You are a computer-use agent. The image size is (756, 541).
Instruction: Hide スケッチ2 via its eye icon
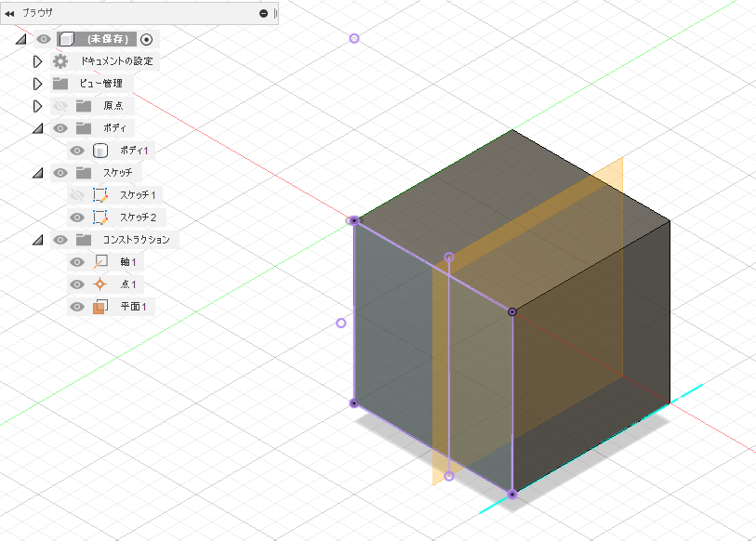76,218
